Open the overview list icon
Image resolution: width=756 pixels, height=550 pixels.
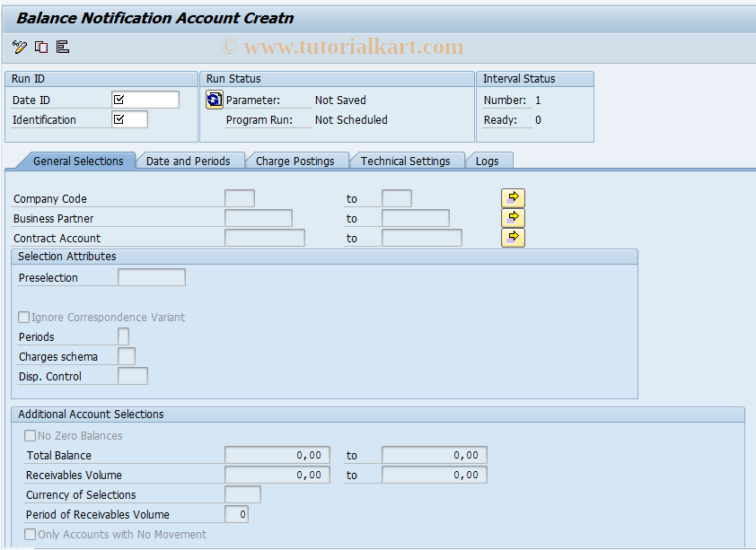62,47
